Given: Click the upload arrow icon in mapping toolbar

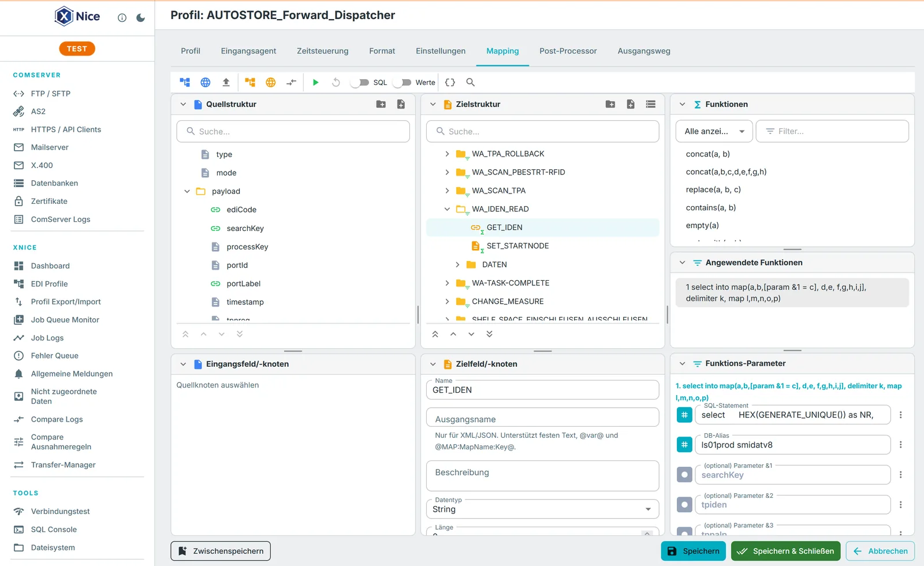Looking at the screenshot, I should (x=226, y=83).
